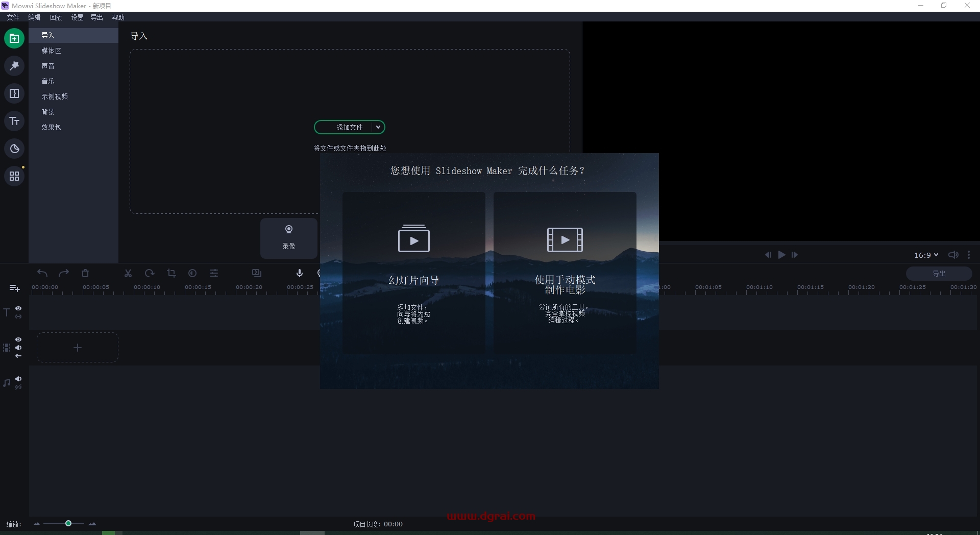Expand the 添加文件 dropdown arrow

pos(378,127)
